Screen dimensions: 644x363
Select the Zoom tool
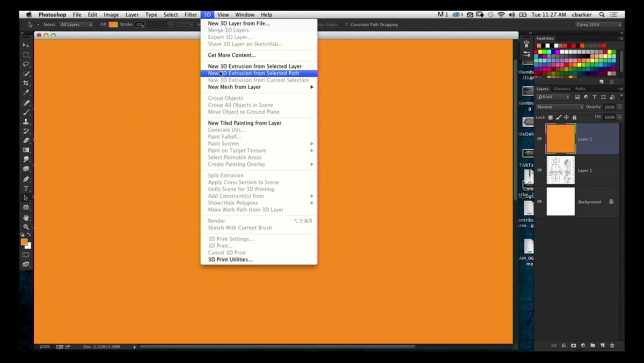(x=26, y=227)
